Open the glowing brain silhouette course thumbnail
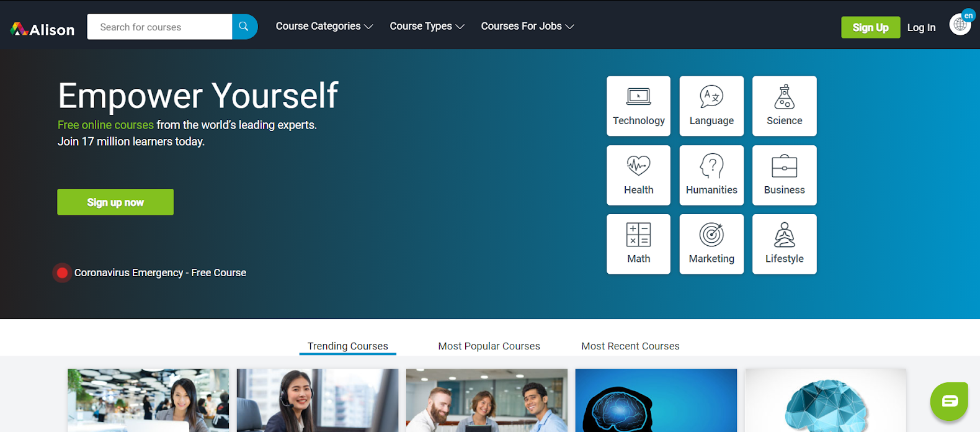The width and height of the screenshot is (980, 432). point(656,400)
